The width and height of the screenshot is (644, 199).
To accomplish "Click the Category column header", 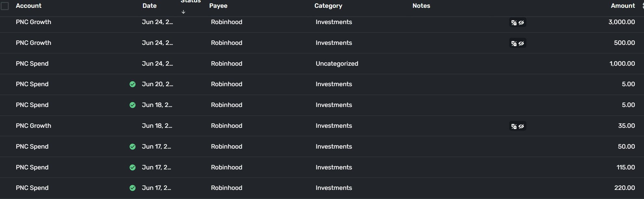I will point(328,6).
